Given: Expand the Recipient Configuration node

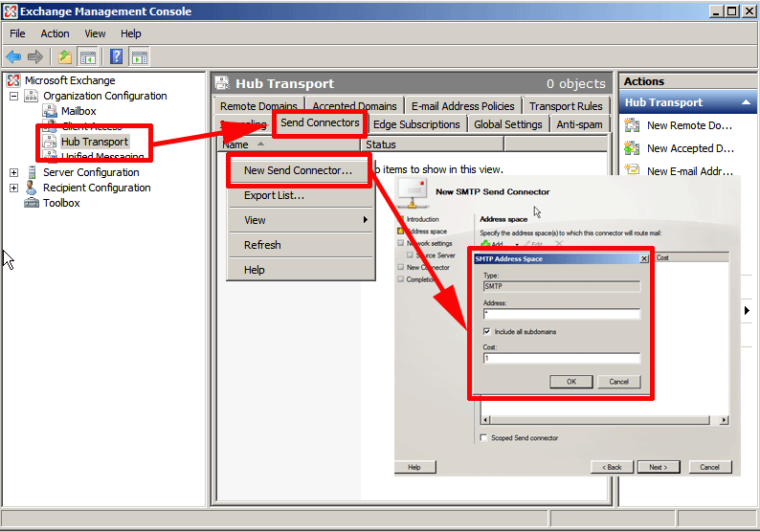Looking at the screenshot, I should [14, 188].
